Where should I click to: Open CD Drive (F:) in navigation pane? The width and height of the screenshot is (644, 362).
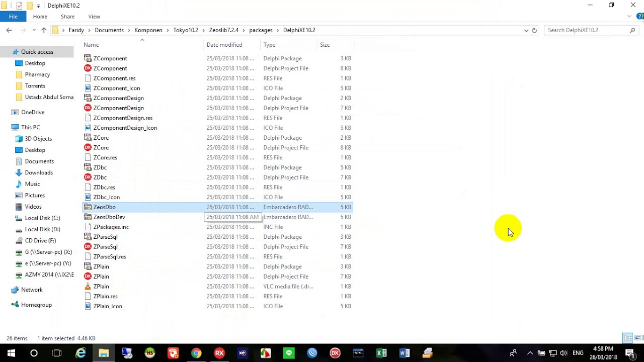[x=40, y=241]
